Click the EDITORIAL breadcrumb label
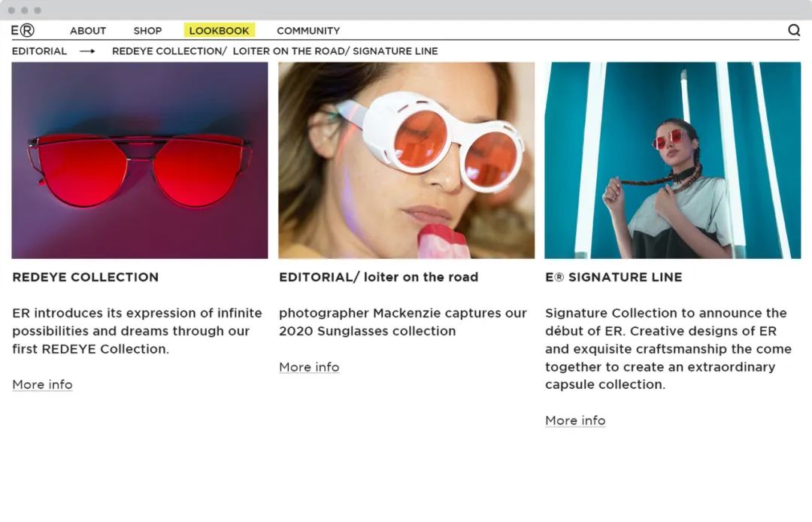Image resolution: width=812 pixels, height=522 pixels. click(39, 51)
